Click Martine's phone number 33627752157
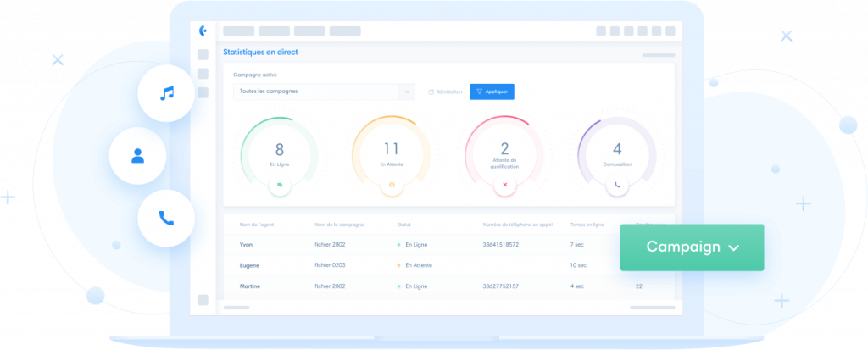This screenshot has width=868, height=350. click(x=500, y=286)
